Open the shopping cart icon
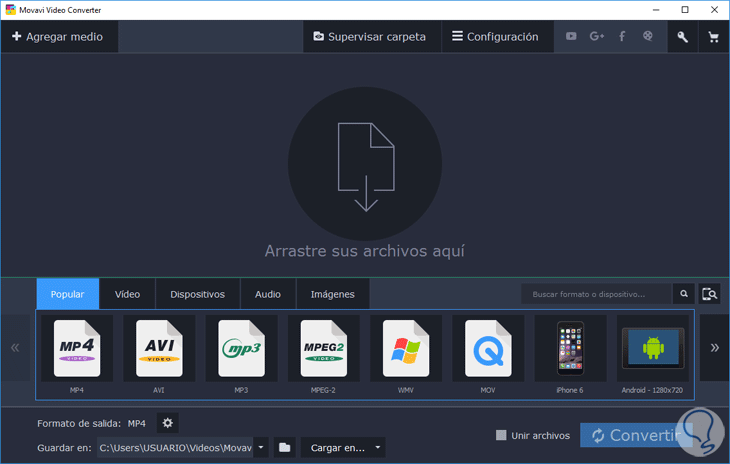The height and width of the screenshot is (464, 730). (x=713, y=37)
